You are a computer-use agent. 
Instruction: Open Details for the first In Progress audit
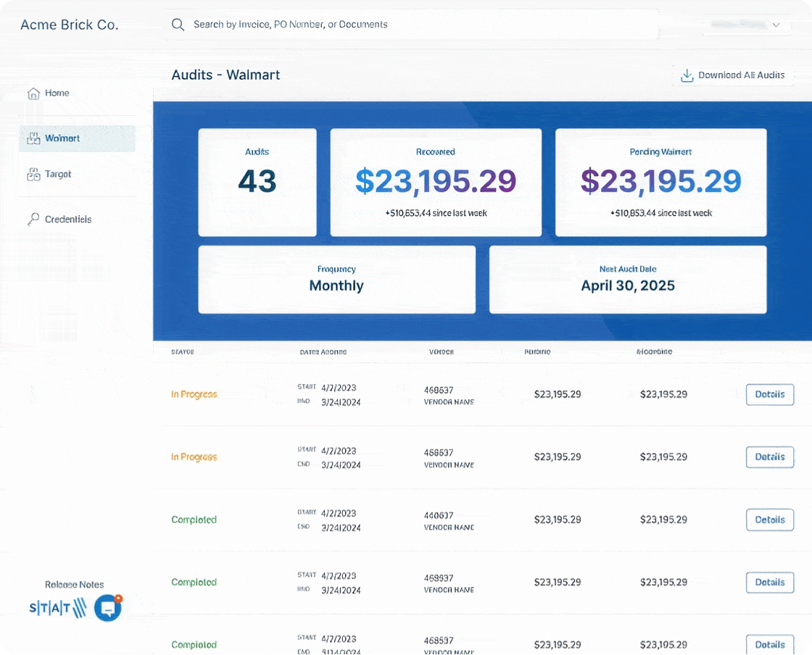pyautogui.click(x=769, y=395)
